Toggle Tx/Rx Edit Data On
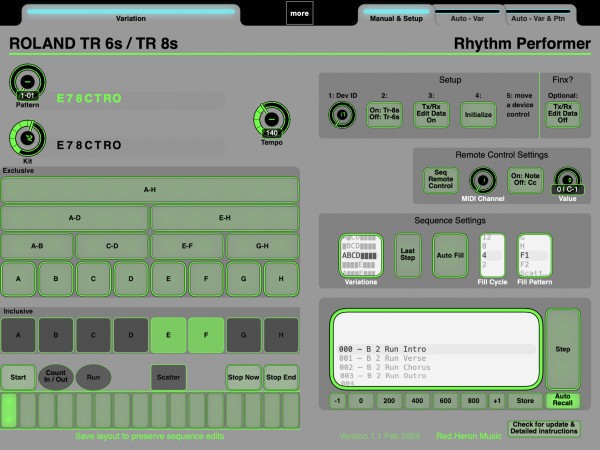The image size is (600, 450). tap(431, 114)
